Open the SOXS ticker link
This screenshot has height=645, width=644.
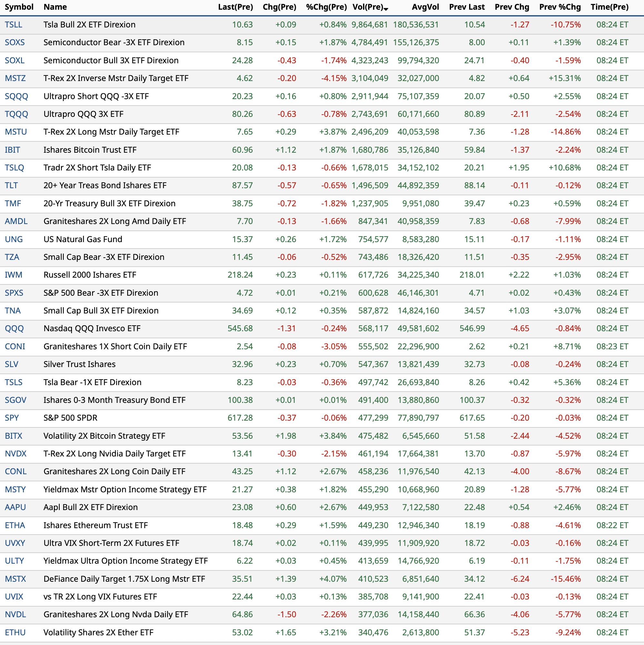(15, 42)
